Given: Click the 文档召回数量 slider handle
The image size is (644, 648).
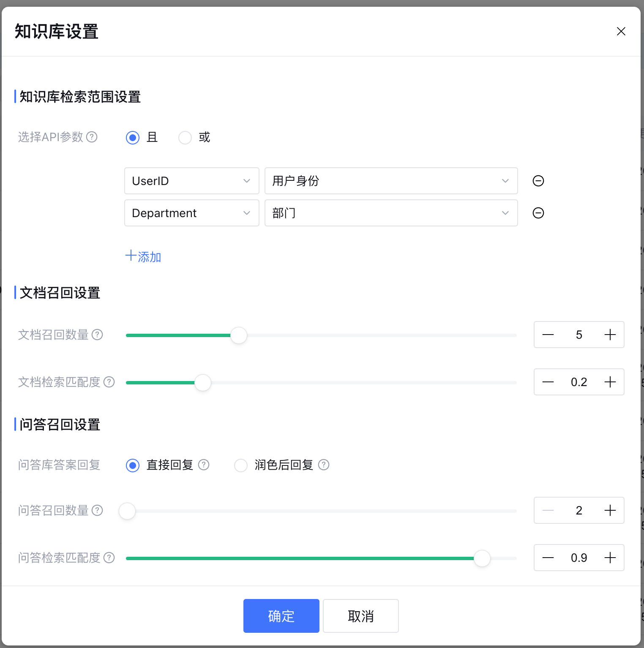Looking at the screenshot, I should 239,335.
